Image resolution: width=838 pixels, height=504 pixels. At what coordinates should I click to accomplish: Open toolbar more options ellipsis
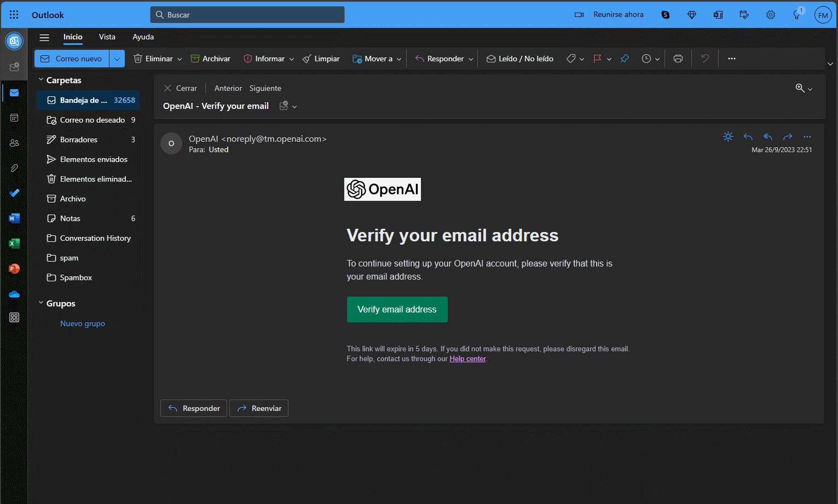[732, 59]
